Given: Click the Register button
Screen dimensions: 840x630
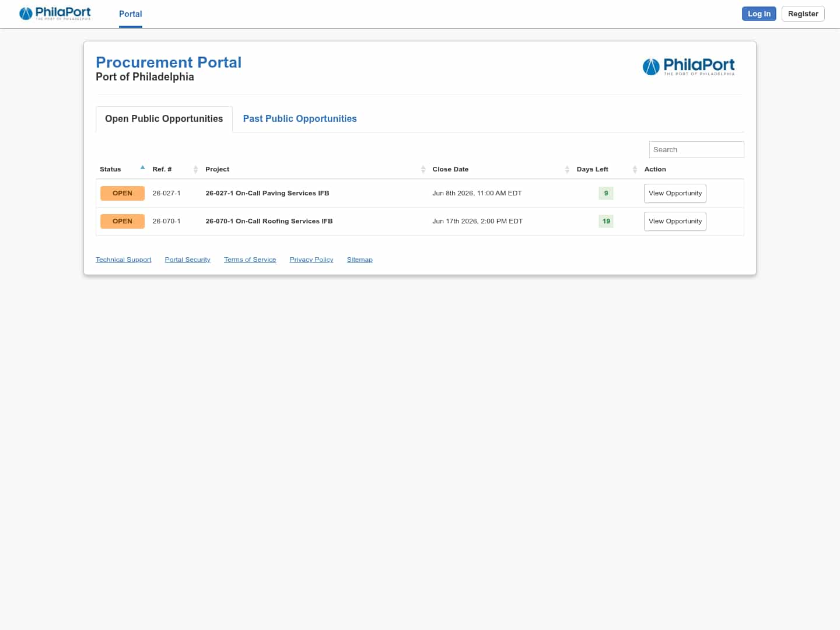Looking at the screenshot, I should pyautogui.click(x=803, y=13).
